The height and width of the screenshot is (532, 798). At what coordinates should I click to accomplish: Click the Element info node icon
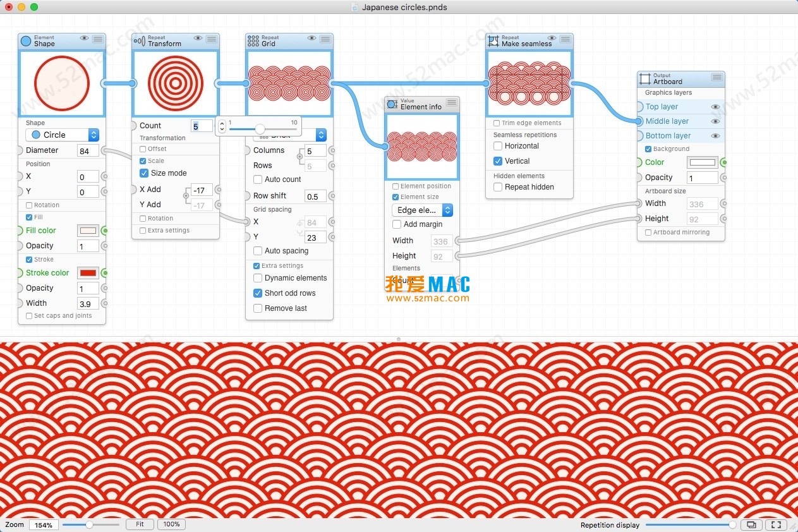click(x=392, y=104)
